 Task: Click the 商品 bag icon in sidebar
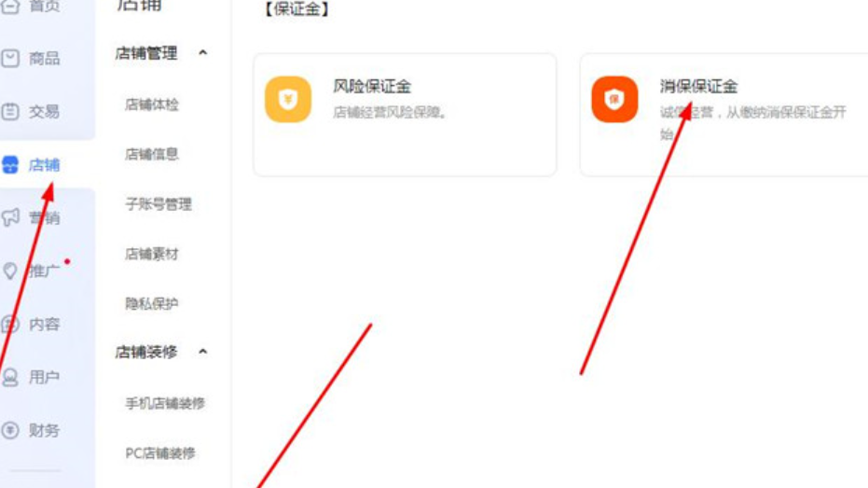(10, 58)
